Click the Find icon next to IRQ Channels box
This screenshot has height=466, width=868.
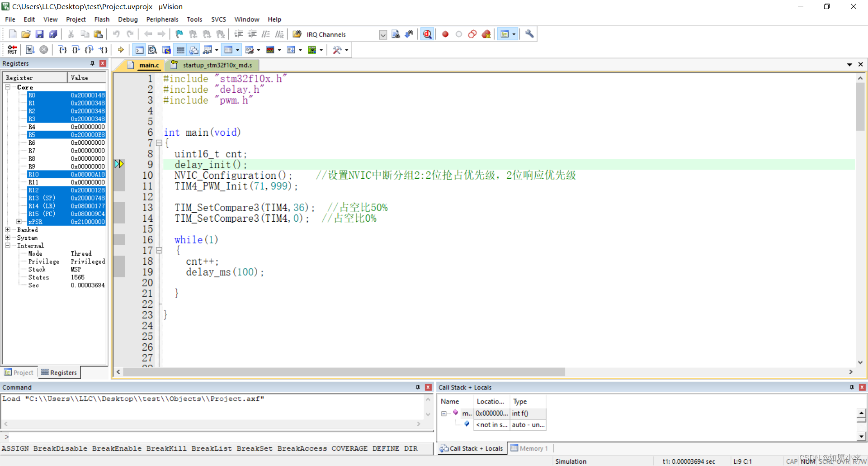[x=396, y=34]
